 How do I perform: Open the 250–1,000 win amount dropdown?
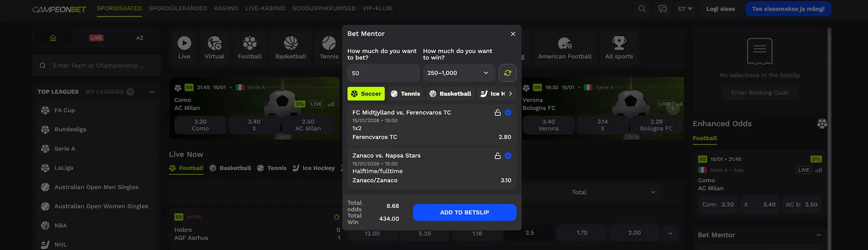click(458, 73)
